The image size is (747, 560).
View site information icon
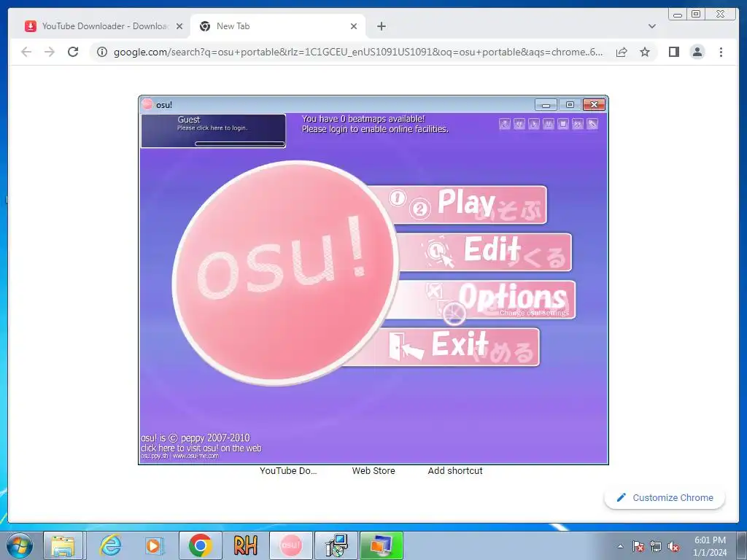[102, 52]
